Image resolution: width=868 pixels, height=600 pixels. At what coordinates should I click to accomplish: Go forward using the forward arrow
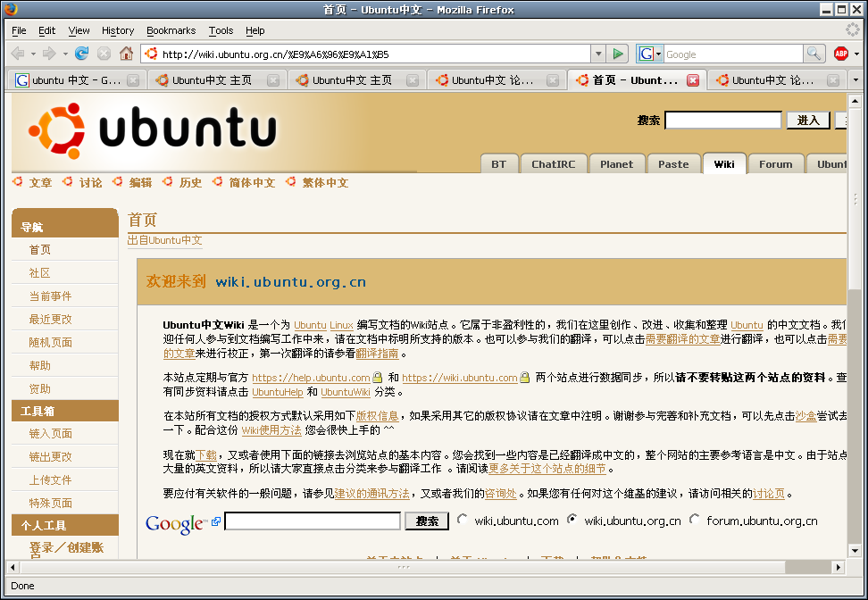pyautogui.click(x=49, y=54)
